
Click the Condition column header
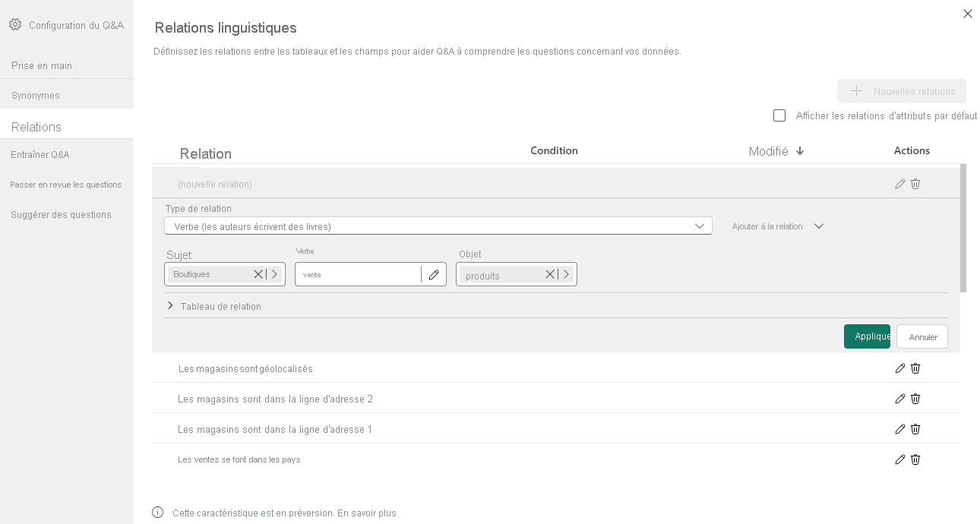[554, 150]
